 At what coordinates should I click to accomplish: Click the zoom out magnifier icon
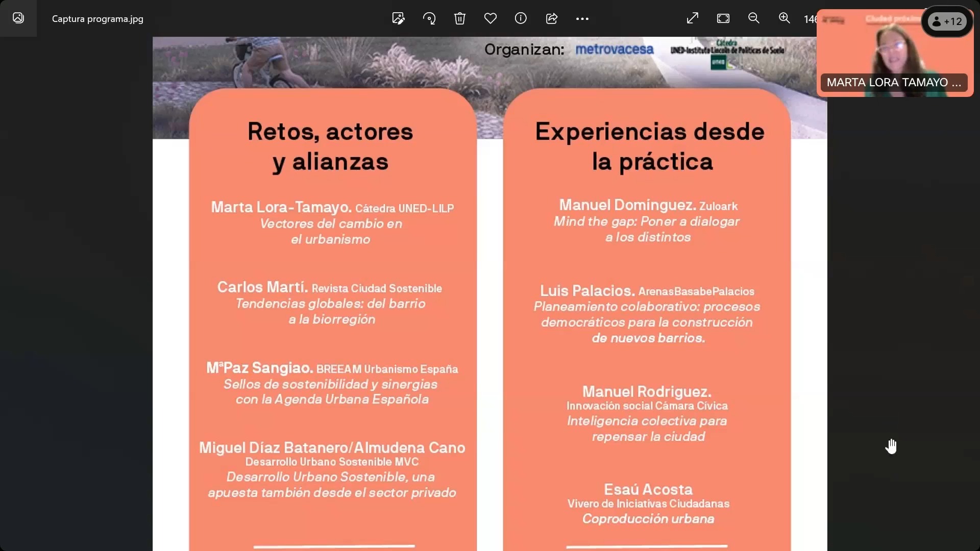[x=754, y=19]
